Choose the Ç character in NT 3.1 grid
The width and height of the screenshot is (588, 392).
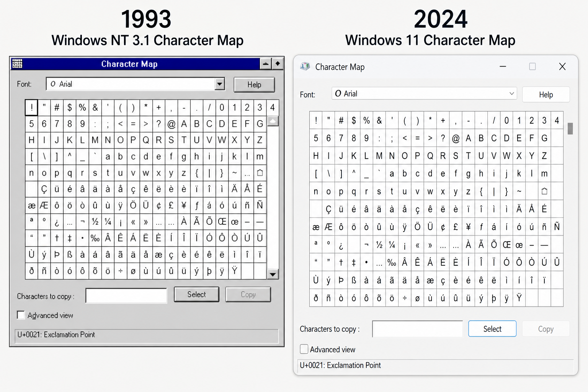[44, 189]
